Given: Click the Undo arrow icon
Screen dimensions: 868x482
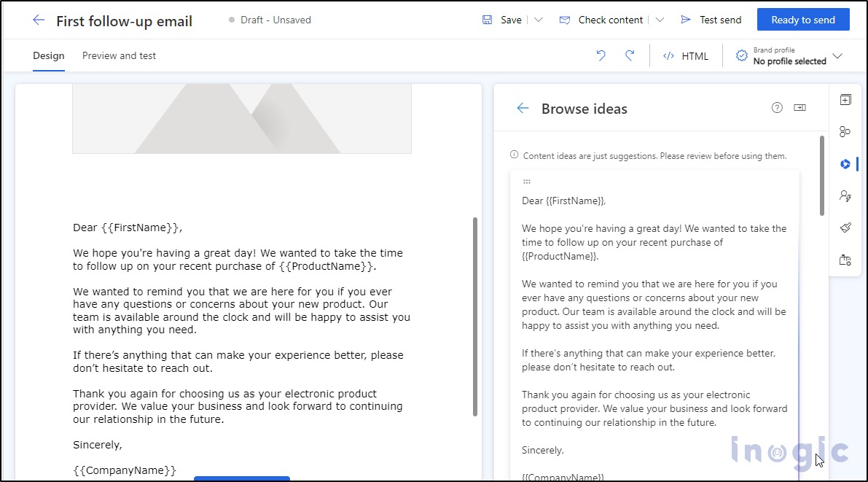Looking at the screenshot, I should click(600, 55).
